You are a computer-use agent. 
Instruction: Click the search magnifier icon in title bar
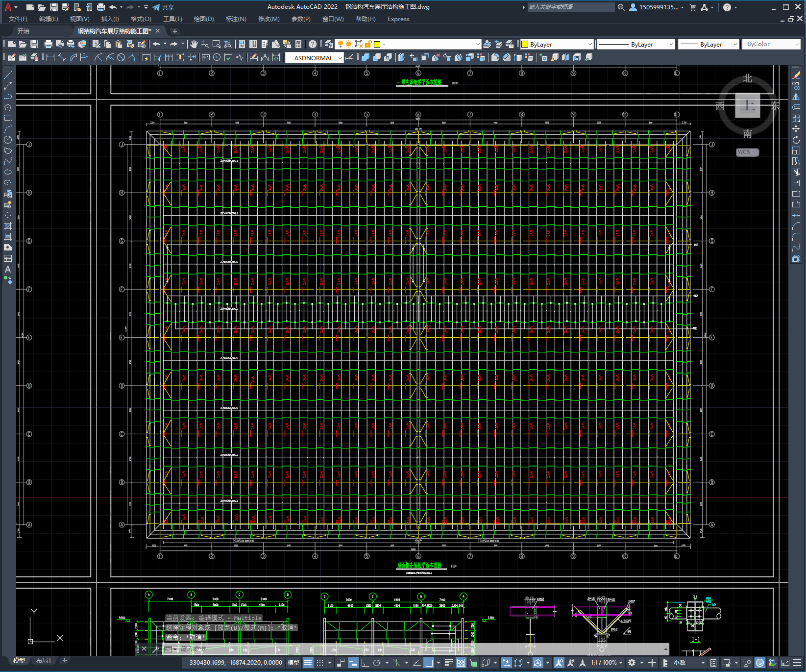click(x=621, y=7)
